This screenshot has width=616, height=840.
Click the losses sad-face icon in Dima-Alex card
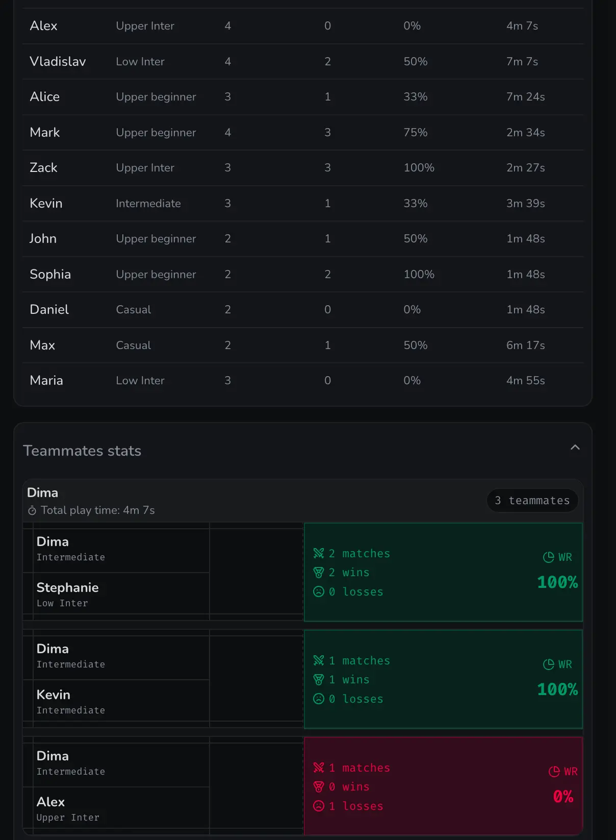[x=319, y=806]
